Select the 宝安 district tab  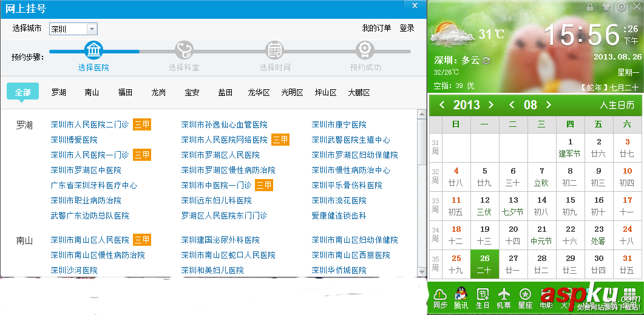click(192, 92)
